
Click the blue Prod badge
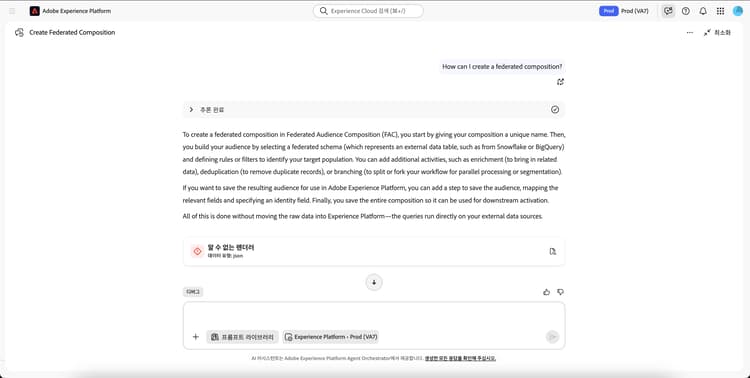tap(608, 11)
